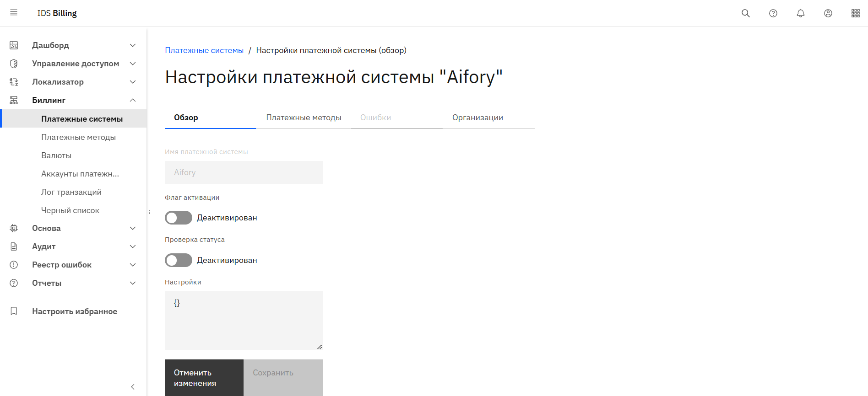Open the app switcher grid
Image resolution: width=868 pixels, height=396 pixels.
(855, 13)
